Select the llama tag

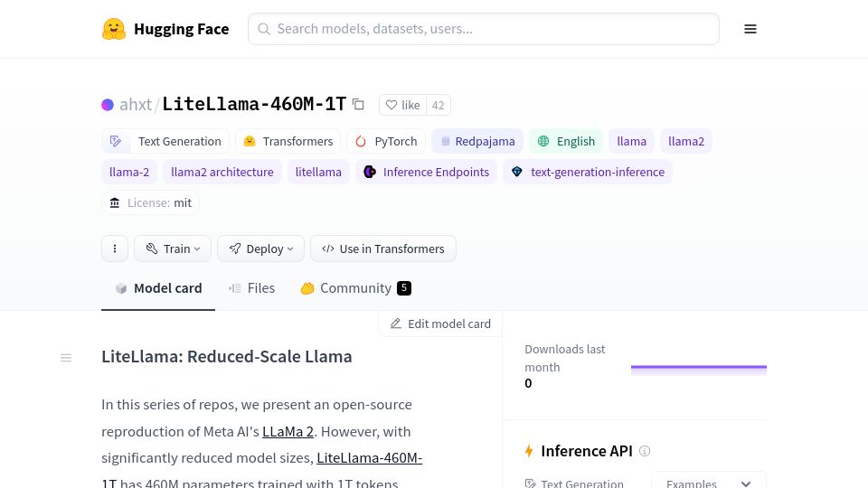pyautogui.click(x=632, y=141)
